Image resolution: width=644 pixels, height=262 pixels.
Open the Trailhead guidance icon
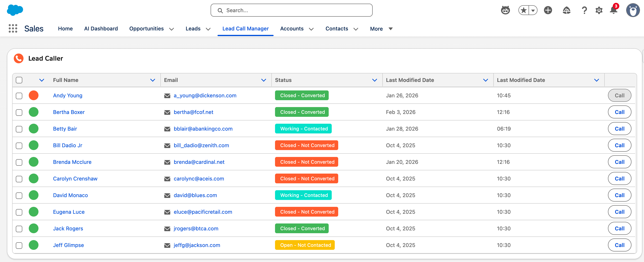566,10
